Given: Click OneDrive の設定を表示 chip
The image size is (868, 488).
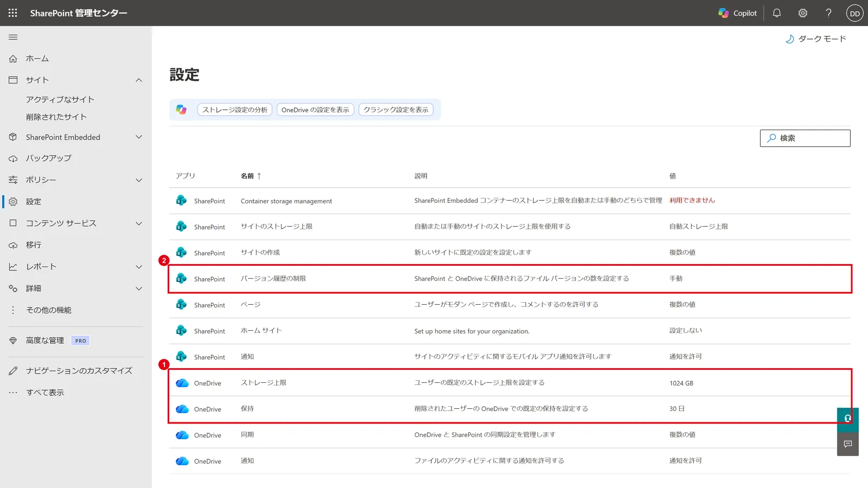Looking at the screenshot, I should point(315,110).
